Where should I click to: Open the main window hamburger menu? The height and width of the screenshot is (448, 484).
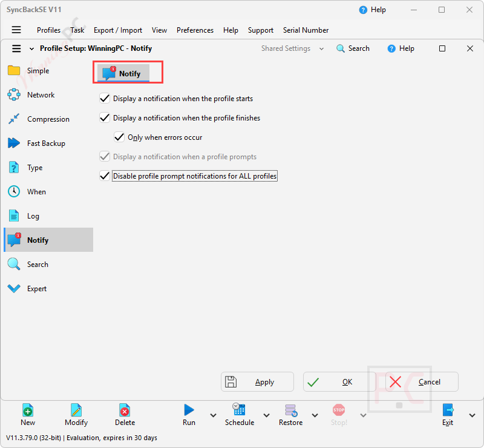point(16,30)
